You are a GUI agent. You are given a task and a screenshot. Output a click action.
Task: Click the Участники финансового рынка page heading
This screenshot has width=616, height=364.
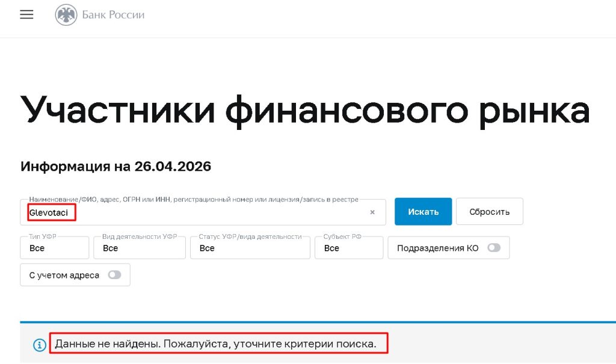point(305,110)
